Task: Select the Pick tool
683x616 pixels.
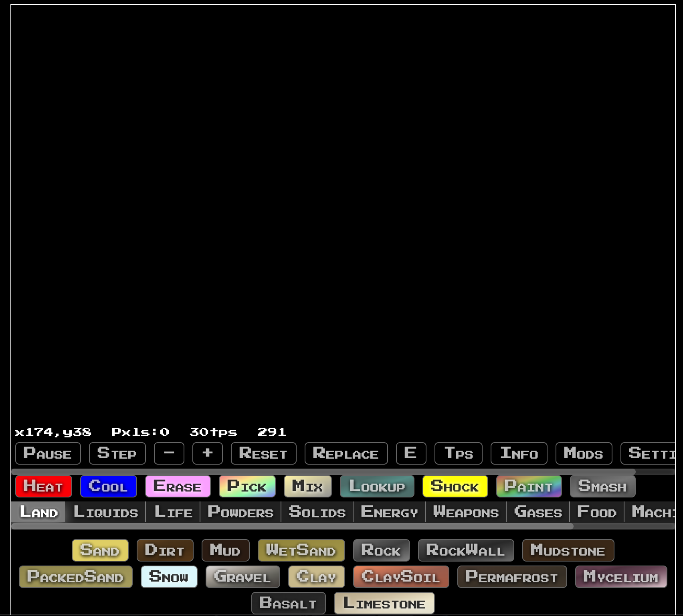Action: [x=247, y=486]
